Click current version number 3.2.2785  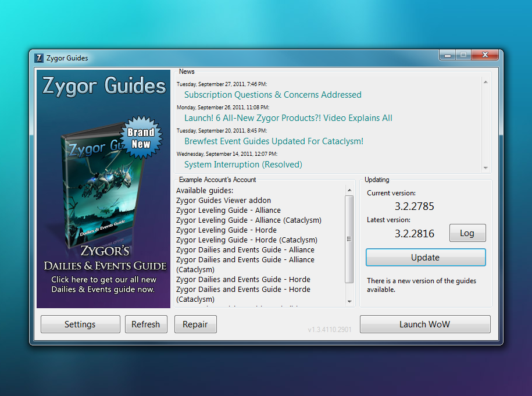[415, 206]
